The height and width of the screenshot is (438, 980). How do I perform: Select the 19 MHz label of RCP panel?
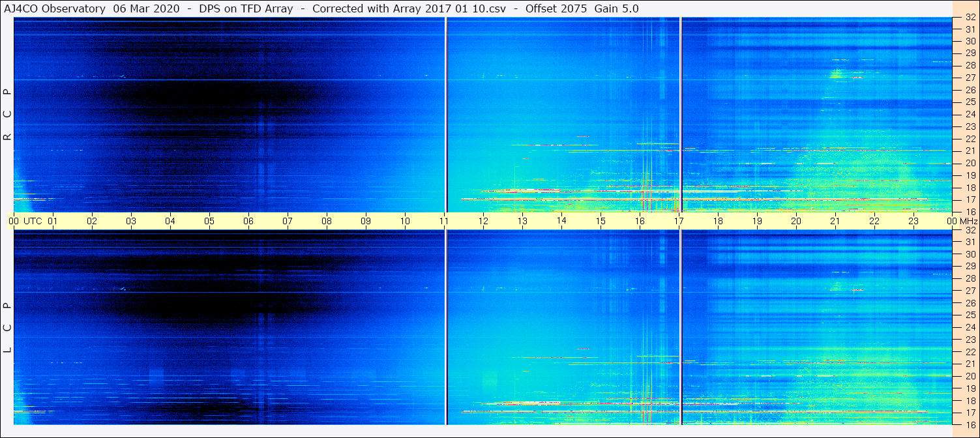(x=970, y=175)
